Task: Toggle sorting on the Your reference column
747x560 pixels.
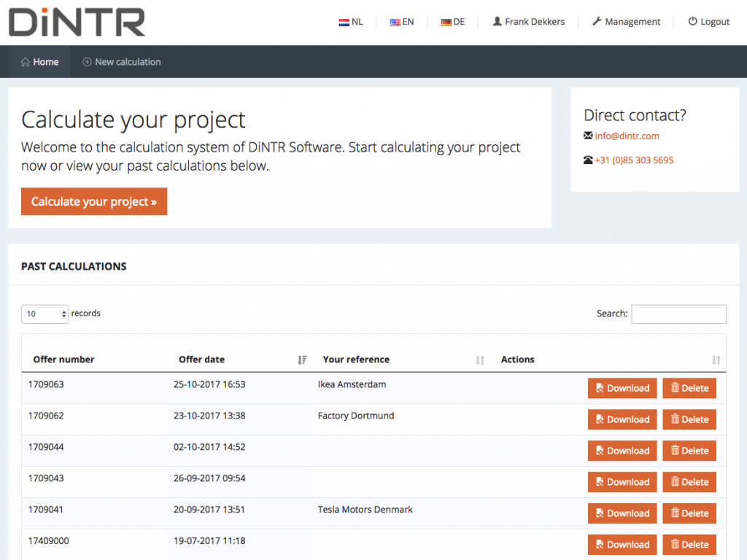Action: pos(479,359)
